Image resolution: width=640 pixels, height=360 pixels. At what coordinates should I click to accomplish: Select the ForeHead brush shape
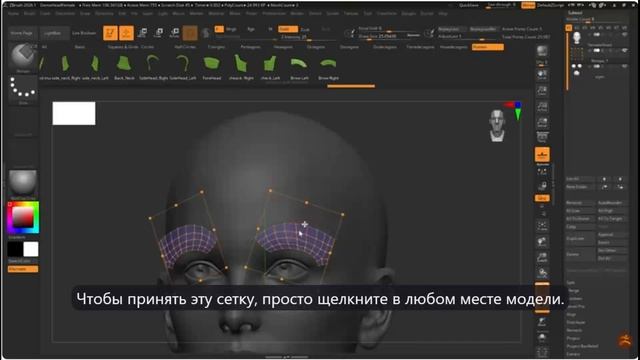tap(212, 67)
